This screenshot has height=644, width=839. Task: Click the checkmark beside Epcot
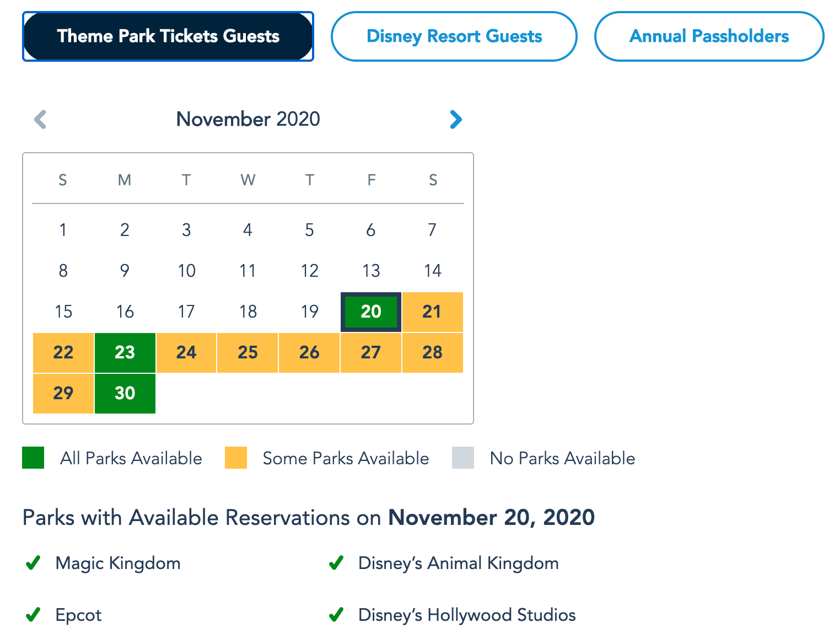pos(33,614)
